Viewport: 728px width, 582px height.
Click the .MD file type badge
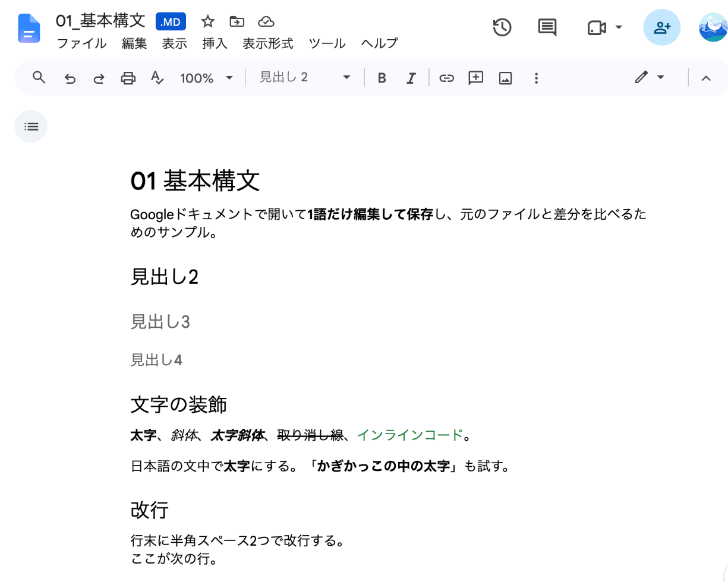(x=171, y=22)
